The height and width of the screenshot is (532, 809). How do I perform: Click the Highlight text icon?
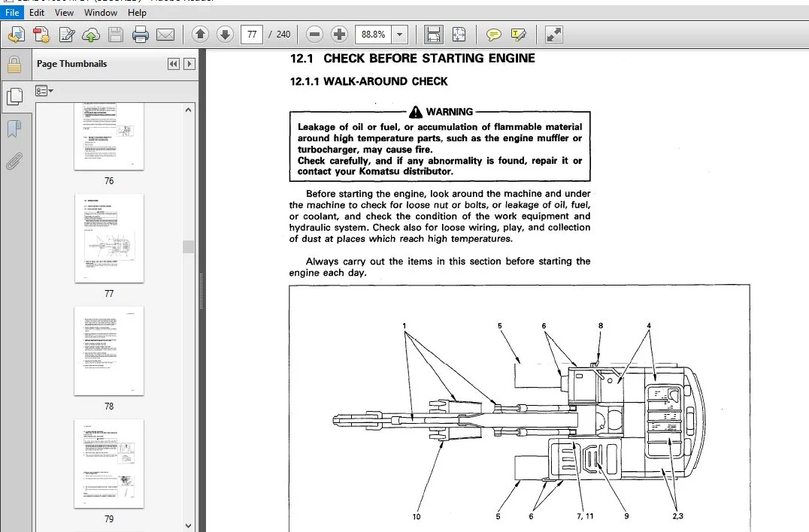pos(519,35)
